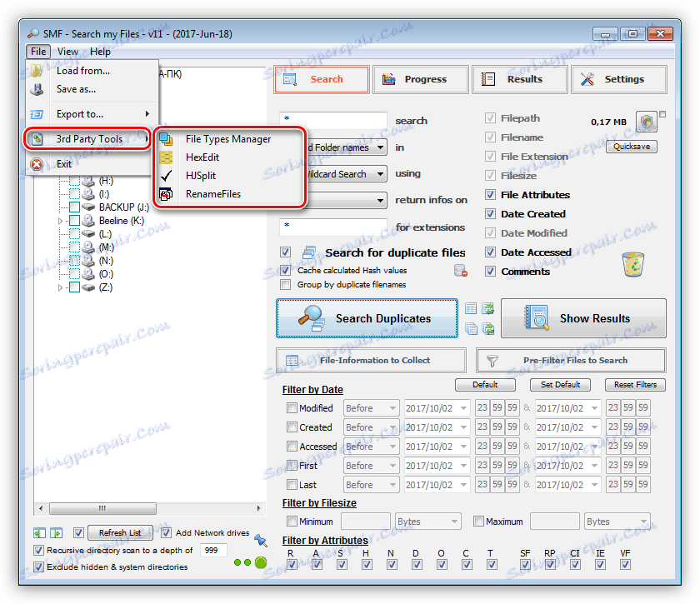
Task: Click the scrollbar left arrow in drive tree
Action: click(x=41, y=508)
